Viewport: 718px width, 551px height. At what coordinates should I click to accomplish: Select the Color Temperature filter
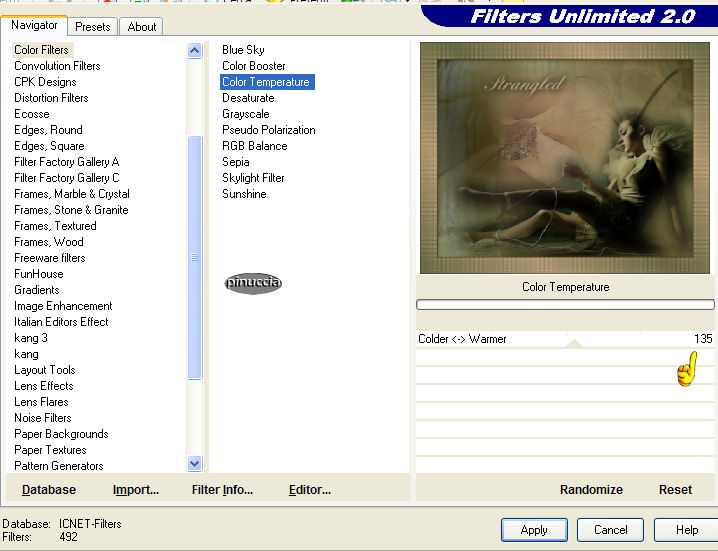coord(267,82)
